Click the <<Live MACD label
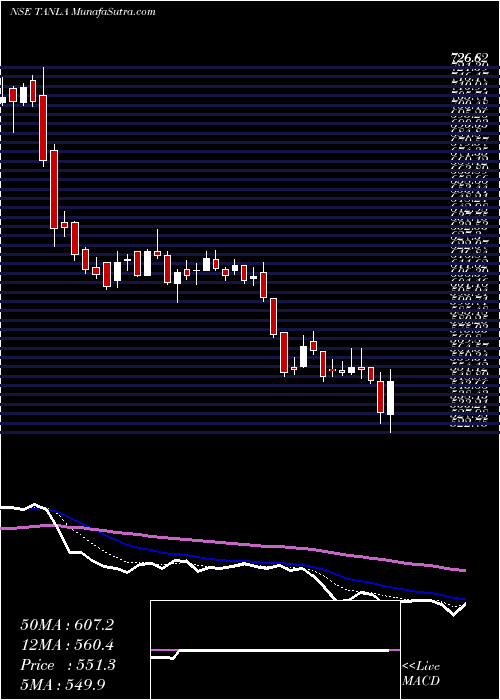The image size is (500, 700). (421, 674)
